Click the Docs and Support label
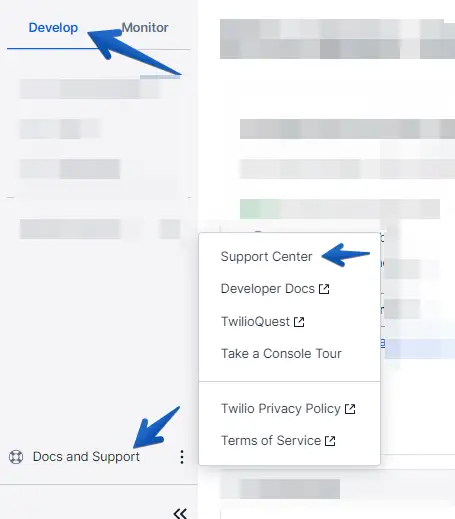The height and width of the screenshot is (519, 455). [86, 457]
